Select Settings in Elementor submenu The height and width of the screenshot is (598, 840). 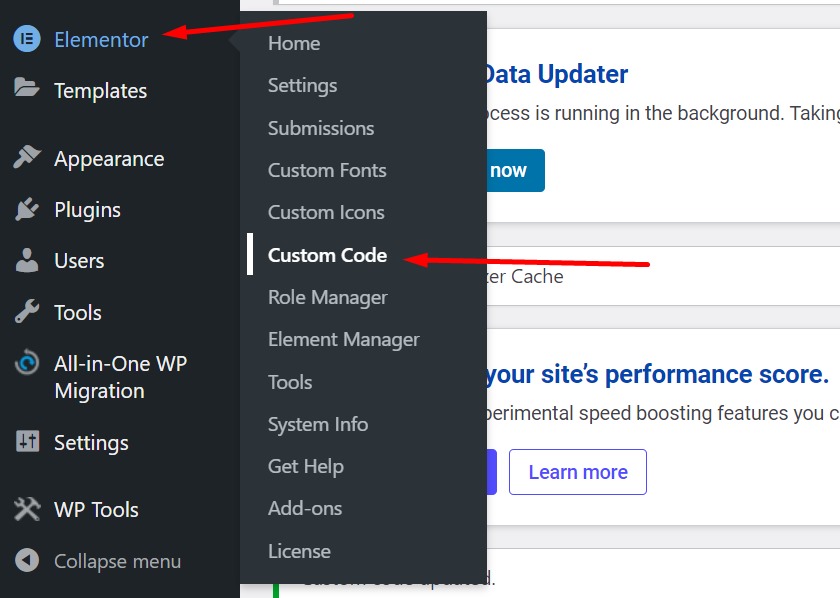coord(303,86)
